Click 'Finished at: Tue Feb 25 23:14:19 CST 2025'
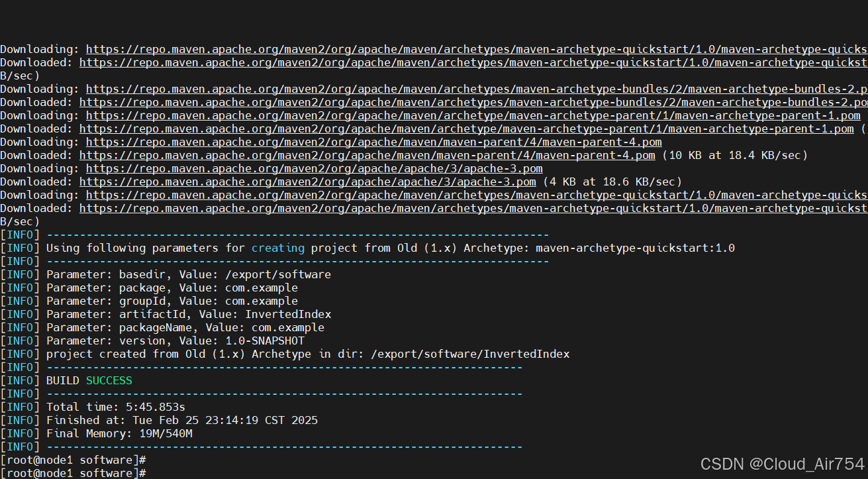The width and height of the screenshot is (868, 479). coord(159,420)
